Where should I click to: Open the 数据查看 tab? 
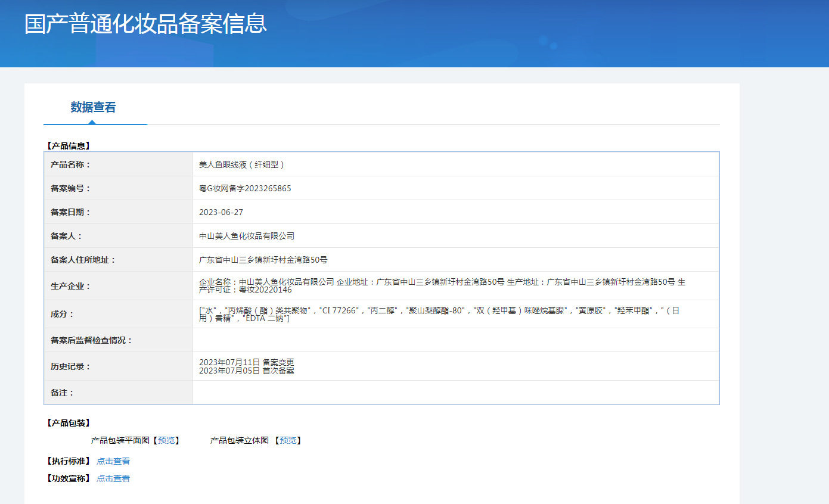[94, 107]
